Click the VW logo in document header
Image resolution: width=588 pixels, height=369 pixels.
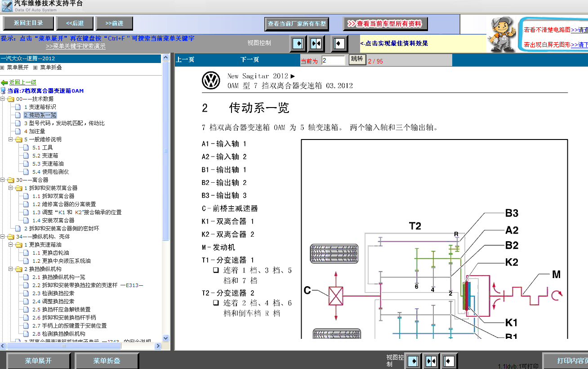(x=211, y=81)
